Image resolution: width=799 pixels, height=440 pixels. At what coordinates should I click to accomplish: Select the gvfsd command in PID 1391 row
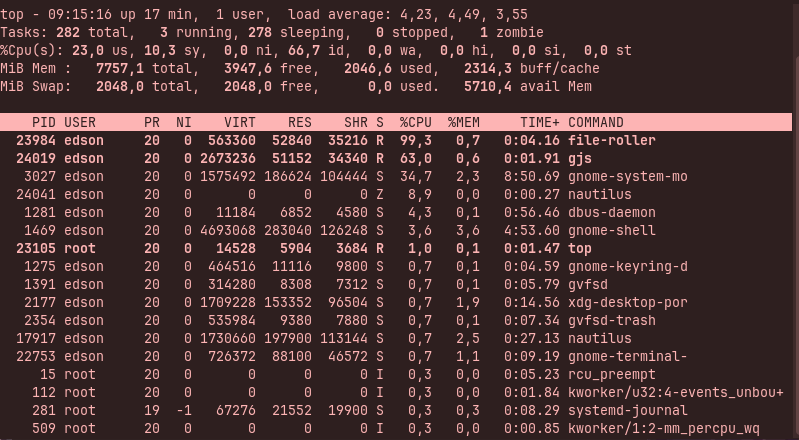588,284
